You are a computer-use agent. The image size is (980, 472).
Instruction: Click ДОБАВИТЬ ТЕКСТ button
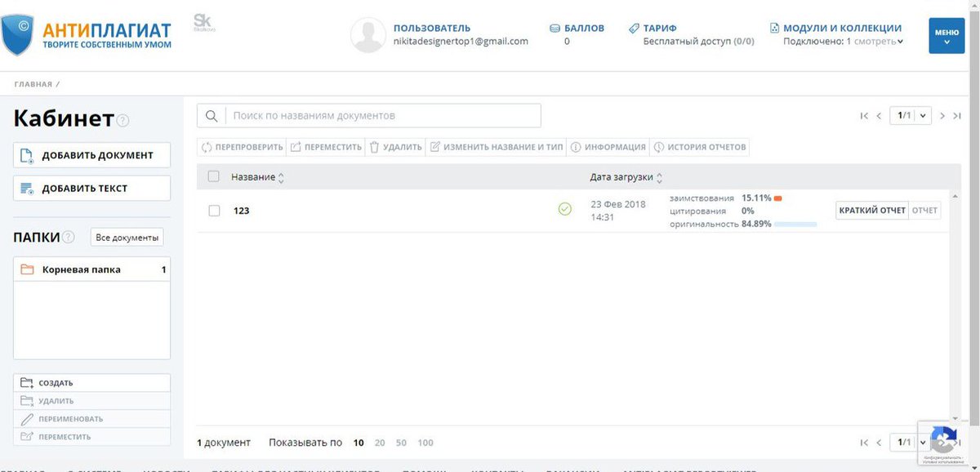[91, 188]
